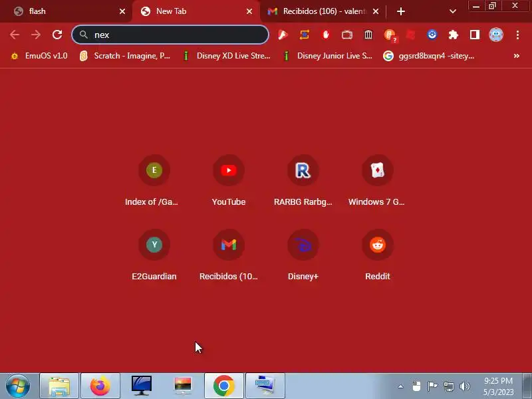Open the faded red extension icon
Viewport: 532px width, 399px height.
[x=410, y=35]
